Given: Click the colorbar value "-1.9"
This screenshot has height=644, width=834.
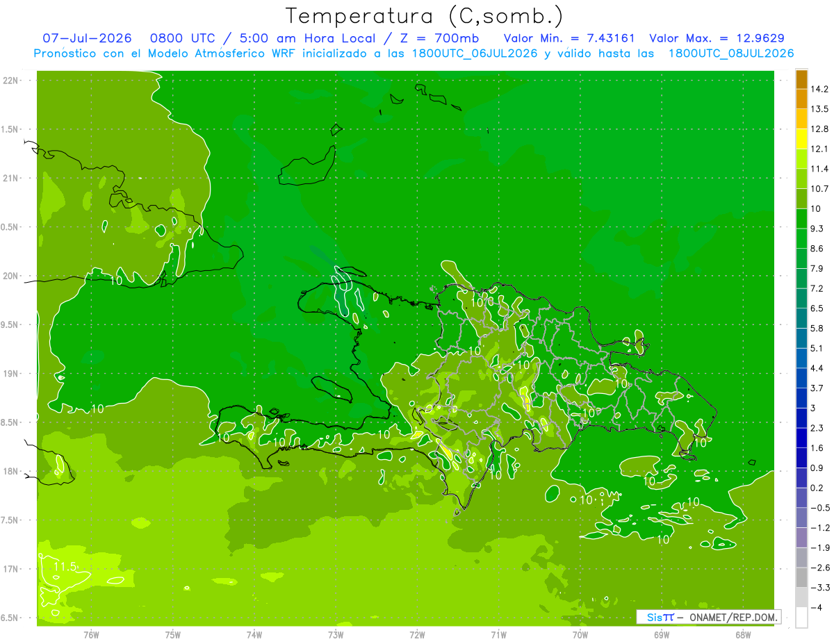Looking at the screenshot, I should click(x=819, y=547).
